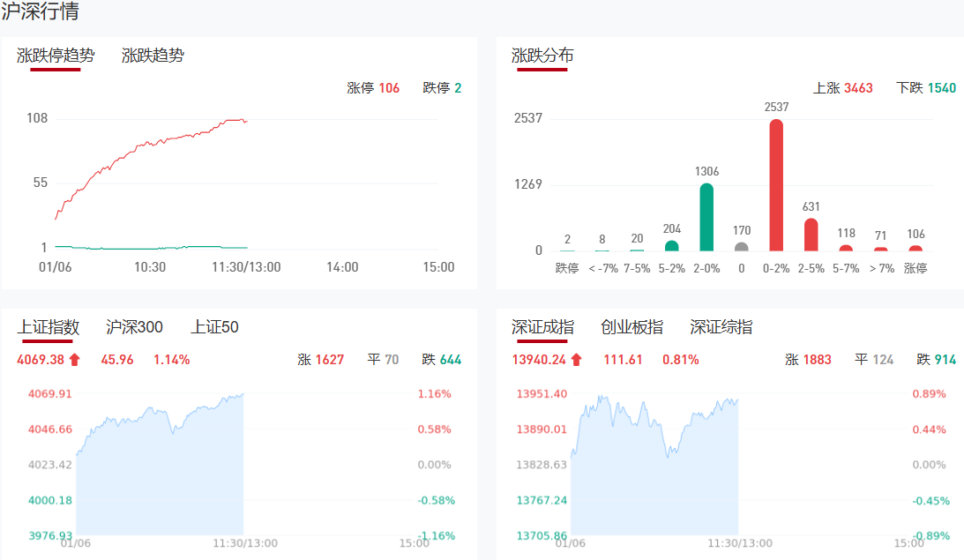Open the 创业板指 tab
Viewport: 964px width, 560px height.
point(631,327)
